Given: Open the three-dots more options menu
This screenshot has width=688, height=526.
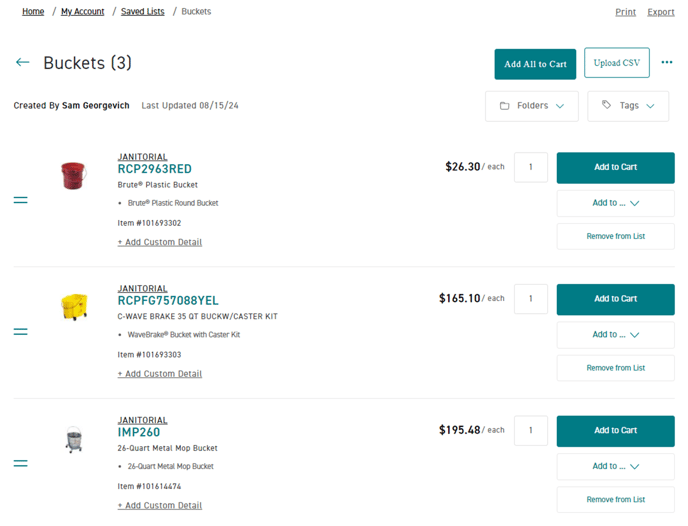Looking at the screenshot, I should pyautogui.click(x=666, y=62).
